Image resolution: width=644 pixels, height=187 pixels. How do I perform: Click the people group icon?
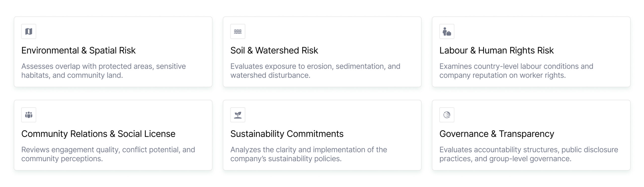(x=29, y=115)
